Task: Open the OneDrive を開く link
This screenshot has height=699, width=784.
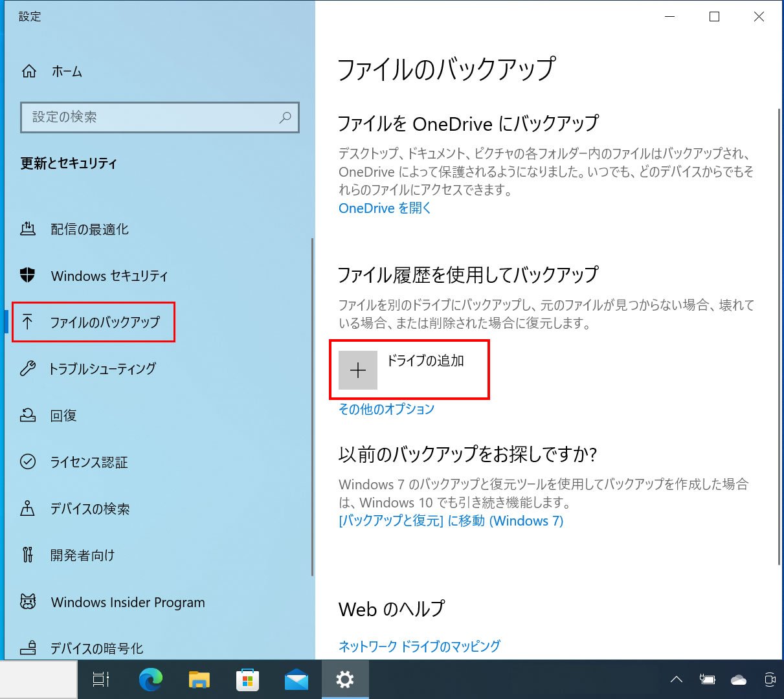Action: [x=385, y=208]
